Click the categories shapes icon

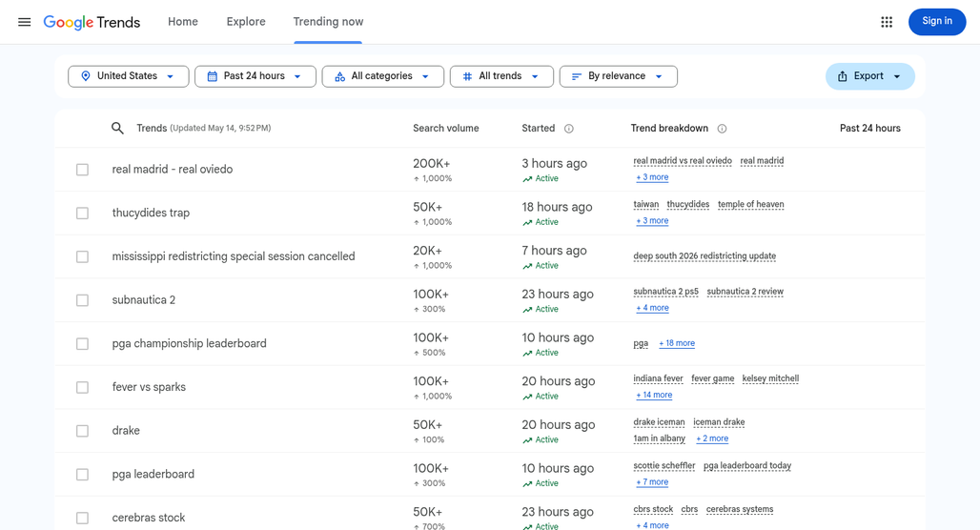tap(340, 76)
